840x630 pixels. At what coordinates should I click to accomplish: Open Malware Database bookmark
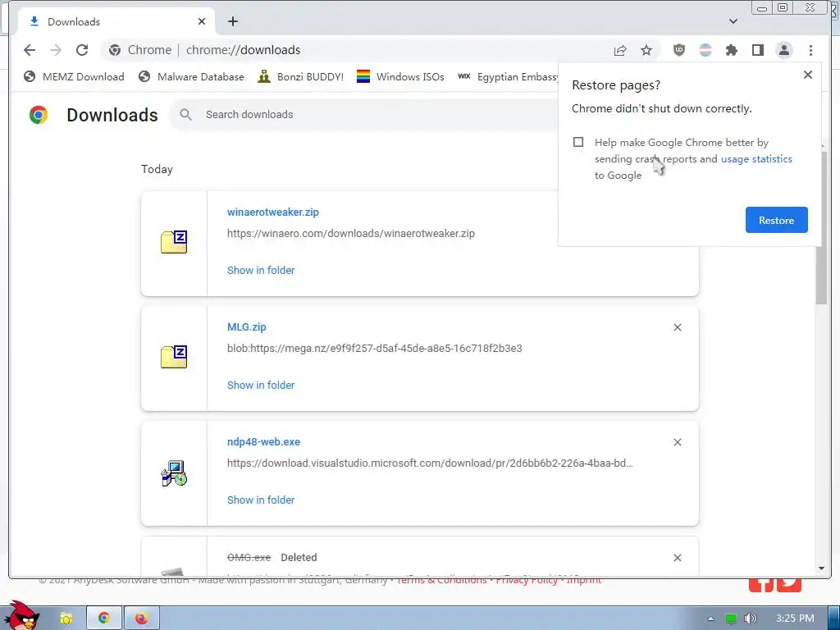click(x=190, y=76)
